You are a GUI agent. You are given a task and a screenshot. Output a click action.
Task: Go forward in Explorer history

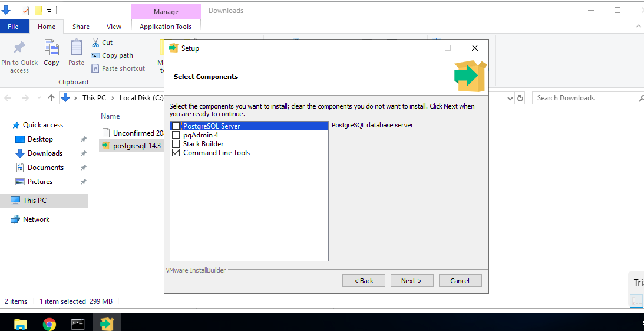coord(25,98)
